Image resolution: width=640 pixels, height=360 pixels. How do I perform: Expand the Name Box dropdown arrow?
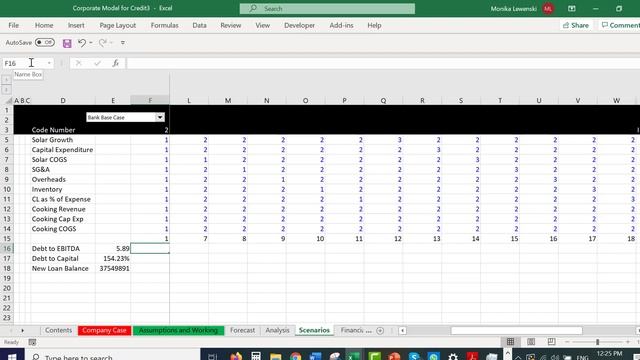pos(49,63)
